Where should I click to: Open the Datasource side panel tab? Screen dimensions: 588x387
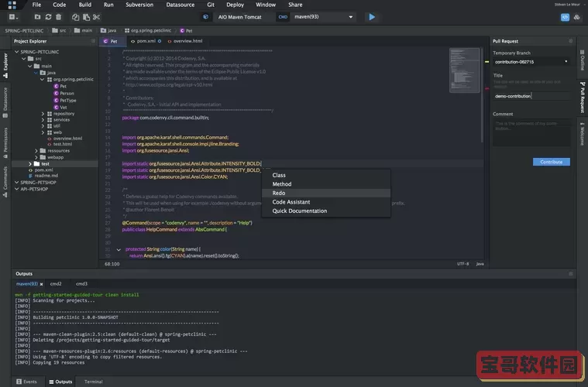(x=5, y=103)
